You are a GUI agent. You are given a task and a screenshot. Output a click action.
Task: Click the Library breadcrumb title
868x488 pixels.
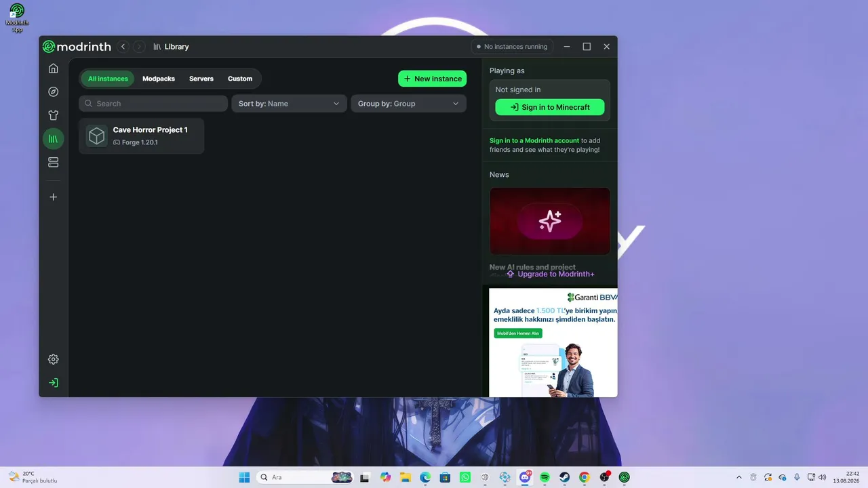click(x=176, y=47)
